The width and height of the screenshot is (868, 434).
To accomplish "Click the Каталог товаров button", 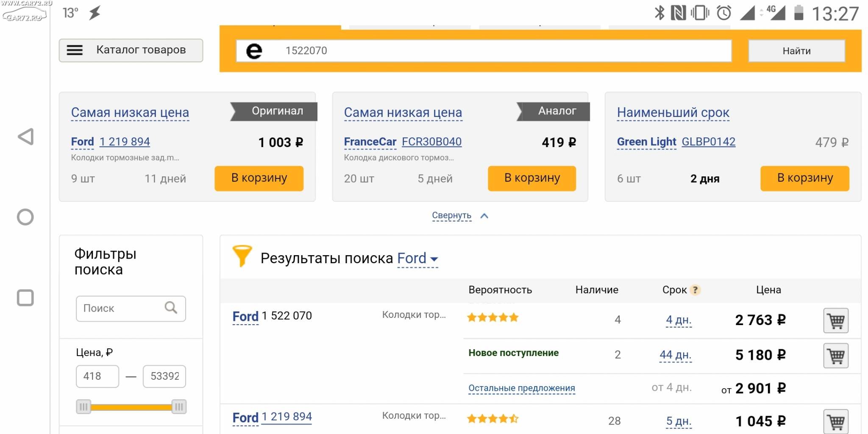I will click(x=131, y=50).
